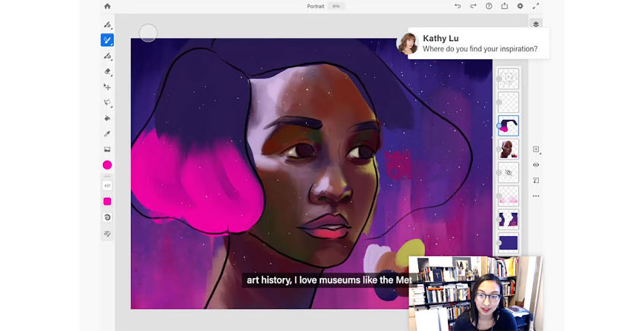644x331 pixels.
Task: Select the portrait face layer thumbnail
Action: click(508, 149)
